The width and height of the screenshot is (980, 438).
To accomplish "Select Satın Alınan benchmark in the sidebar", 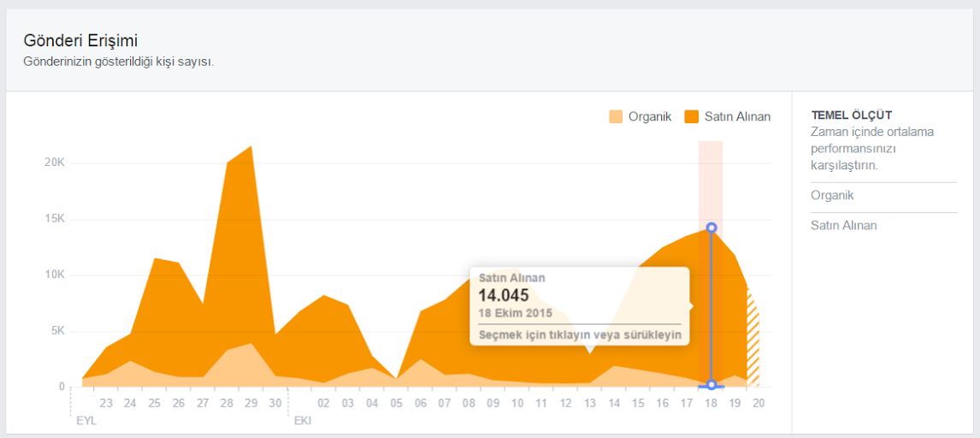I will pos(843,226).
